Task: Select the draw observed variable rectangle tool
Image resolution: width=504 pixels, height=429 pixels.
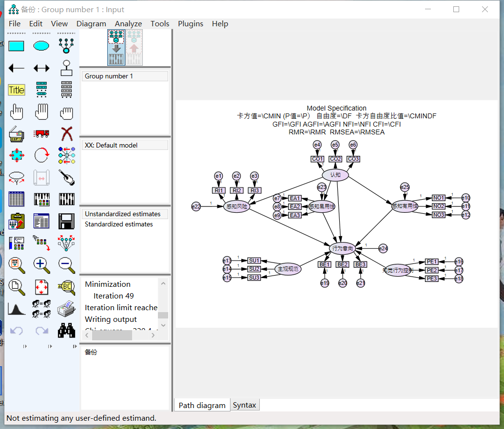Action: 17,46
